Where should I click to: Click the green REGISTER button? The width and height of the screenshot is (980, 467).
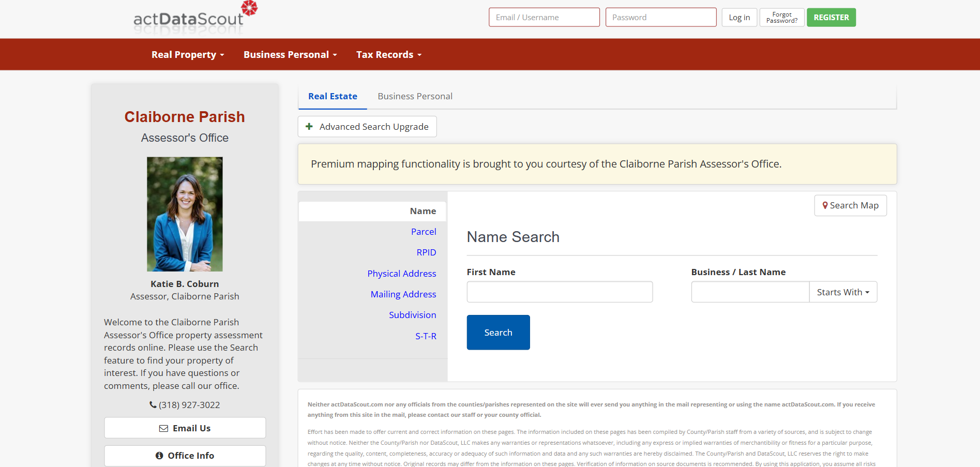click(x=831, y=18)
